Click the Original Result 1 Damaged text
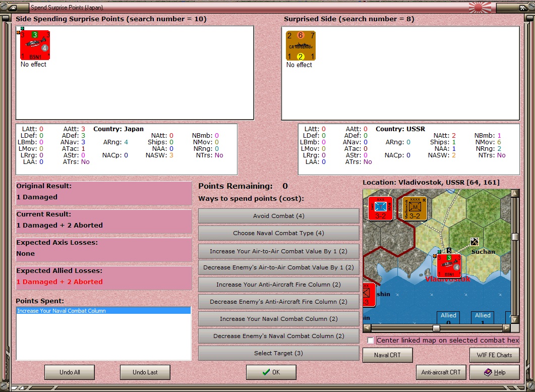 tap(37, 197)
